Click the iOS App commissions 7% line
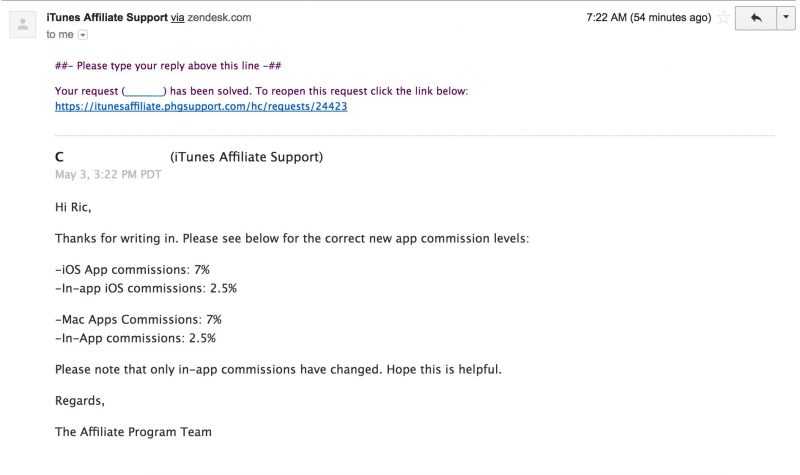Viewport: 800px width, 475px height. coord(132,269)
